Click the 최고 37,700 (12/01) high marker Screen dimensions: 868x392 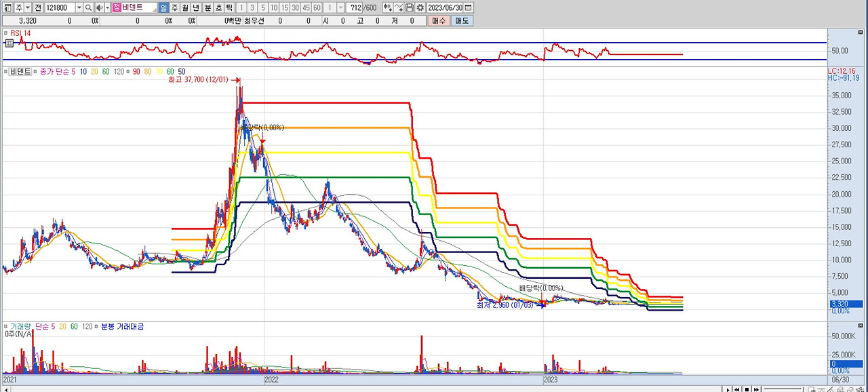tap(199, 80)
